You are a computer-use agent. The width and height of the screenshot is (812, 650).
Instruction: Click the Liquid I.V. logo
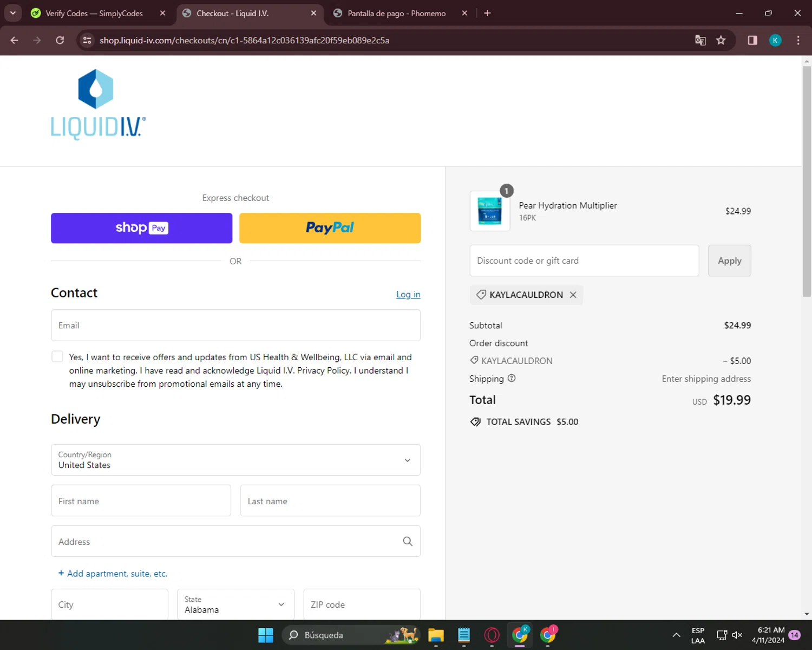(98, 105)
